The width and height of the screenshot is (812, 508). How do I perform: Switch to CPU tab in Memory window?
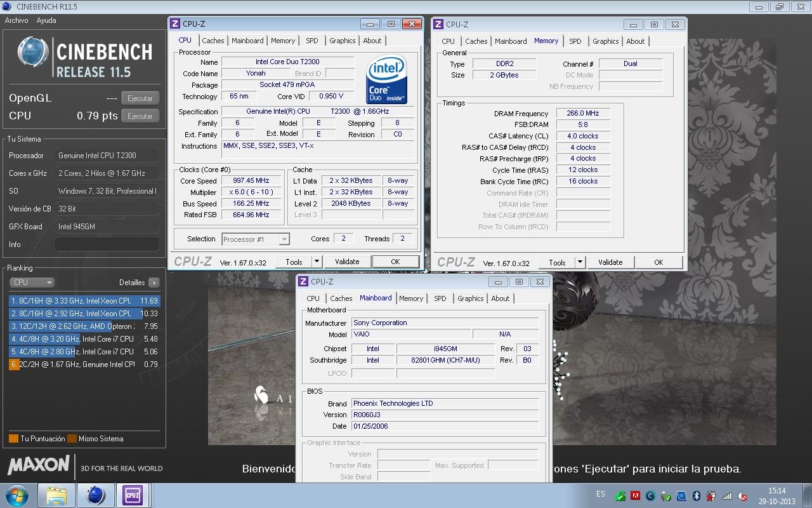(449, 41)
